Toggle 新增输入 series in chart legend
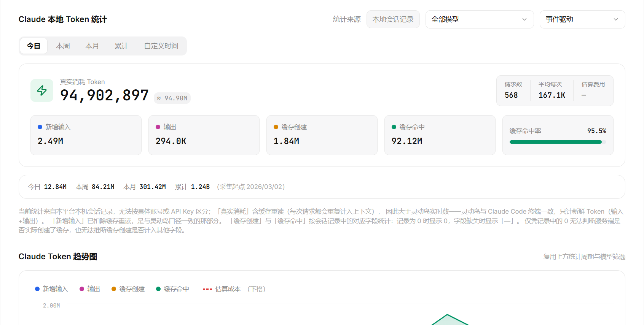Screen dimensions: 644x325 (x=51, y=289)
